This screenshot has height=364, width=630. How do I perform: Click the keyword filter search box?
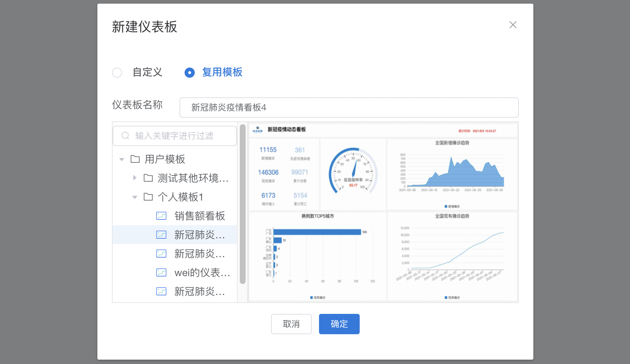(x=175, y=136)
